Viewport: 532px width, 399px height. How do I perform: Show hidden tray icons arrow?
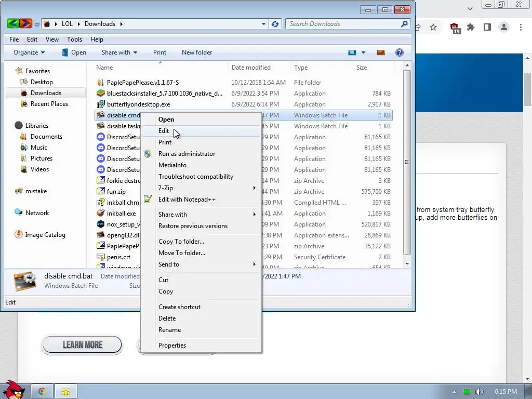pyautogui.click(x=454, y=392)
